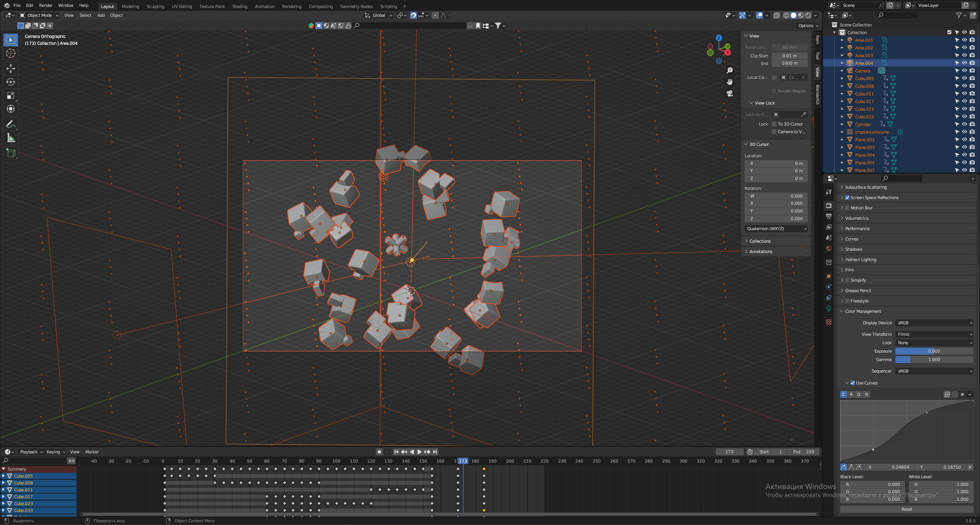This screenshot has width=980, height=525.
Task: Expand the Shadows panel
Action: pos(853,249)
